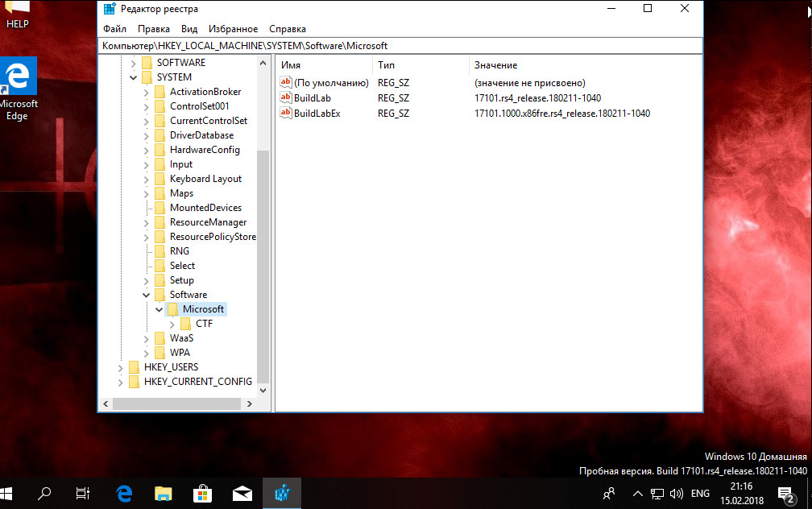Select the Maps folder icon
The image size is (812, 509).
[x=160, y=193]
